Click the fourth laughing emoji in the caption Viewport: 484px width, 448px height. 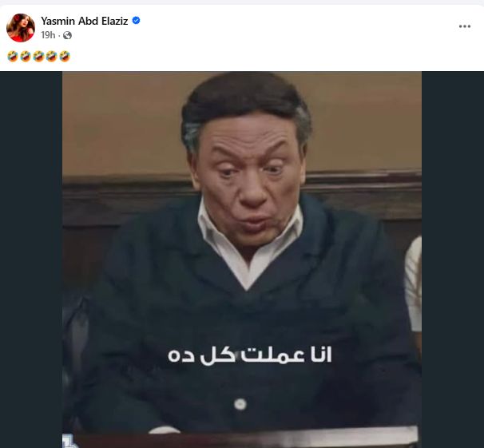pos(52,57)
